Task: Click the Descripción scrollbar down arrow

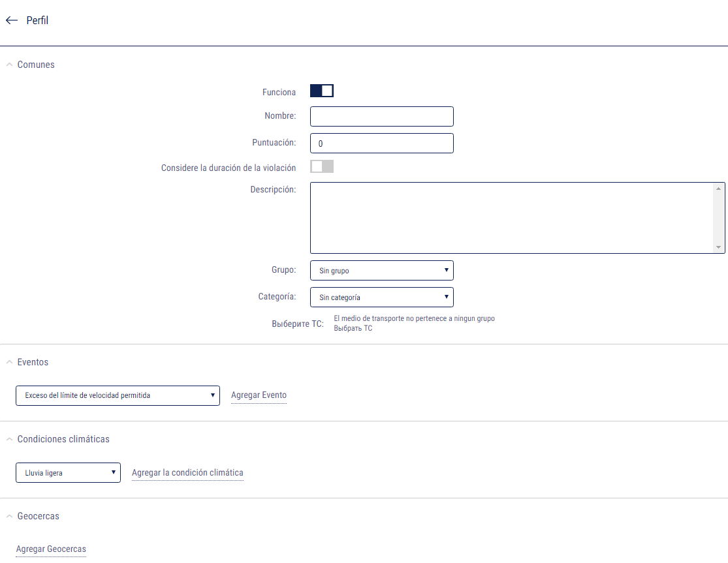Action: coord(719,247)
